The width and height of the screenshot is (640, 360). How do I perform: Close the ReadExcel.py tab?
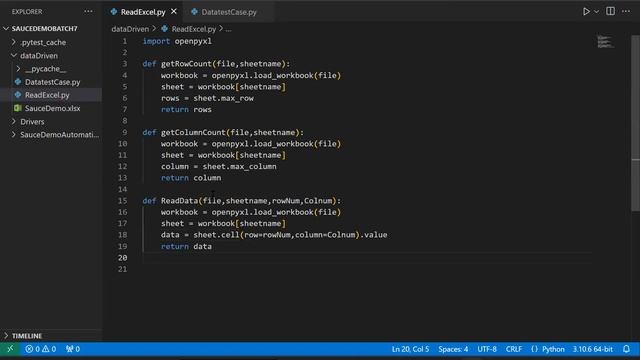point(174,11)
